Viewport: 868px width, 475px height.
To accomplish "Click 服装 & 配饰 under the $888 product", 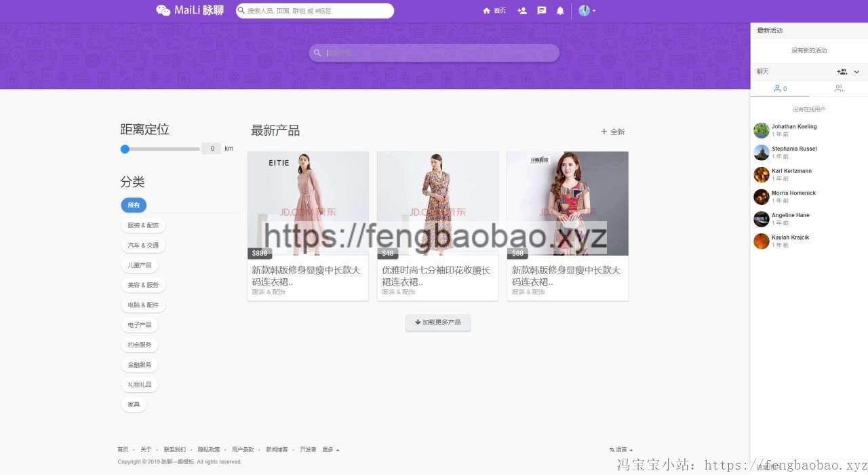I will 269,292.
